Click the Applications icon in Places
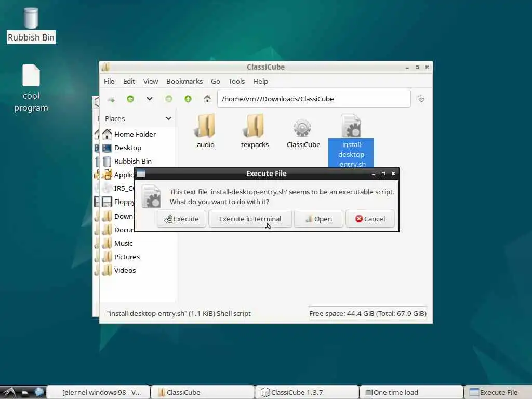This screenshot has height=399, width=532. pyautogui.click(x=107, y=175)
